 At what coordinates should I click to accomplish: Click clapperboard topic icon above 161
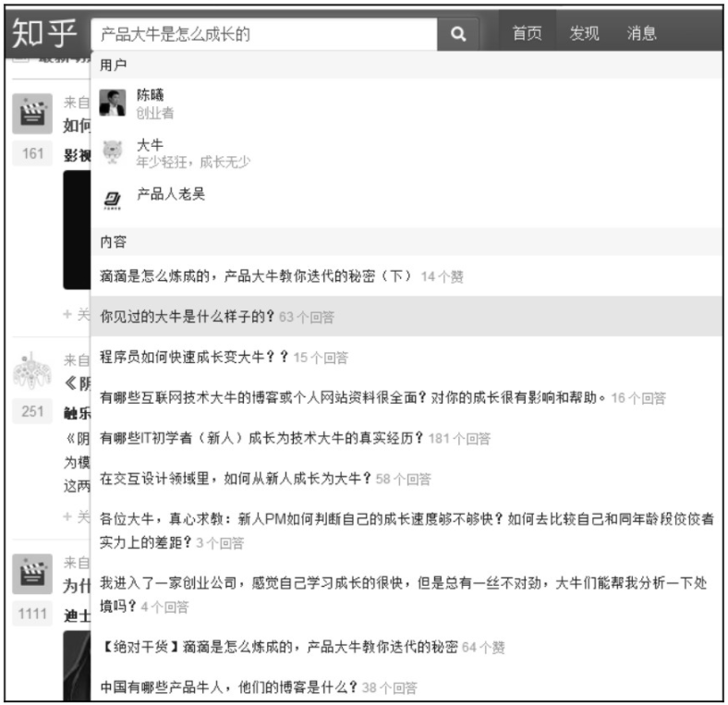[x=32, y=114]
